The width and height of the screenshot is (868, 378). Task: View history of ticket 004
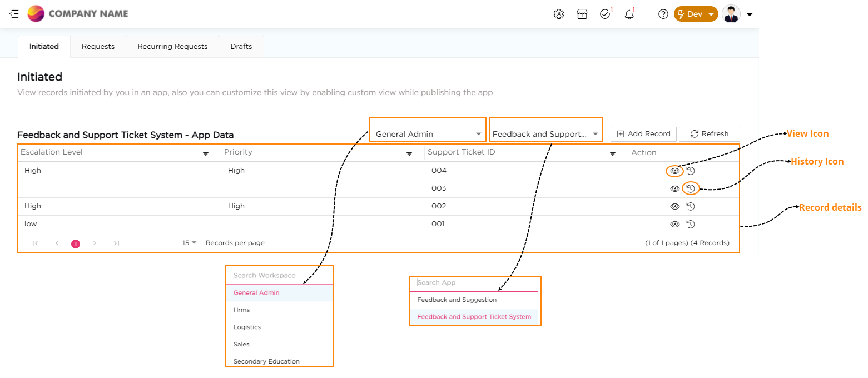[x=691, y=171]
